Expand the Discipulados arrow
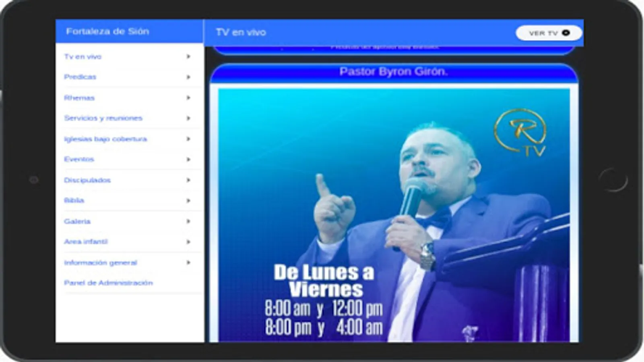 click(188, 180)
